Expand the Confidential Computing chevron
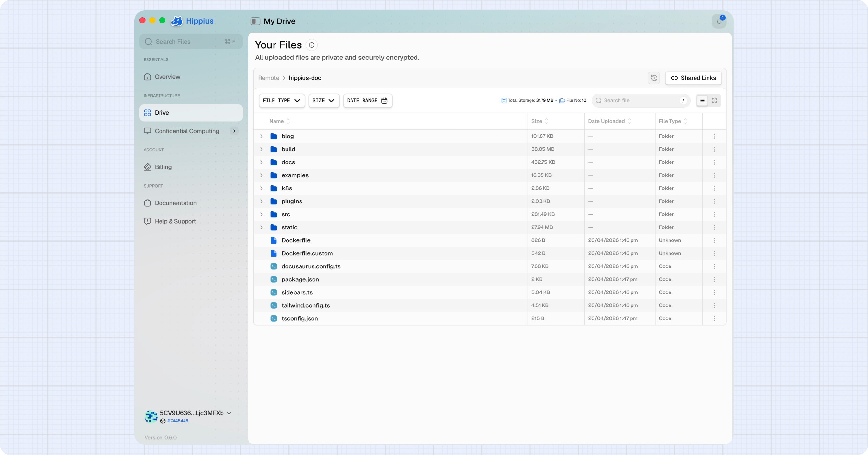Screen dimensions: 868x455 pyautogui.click(x=234, y=131)
